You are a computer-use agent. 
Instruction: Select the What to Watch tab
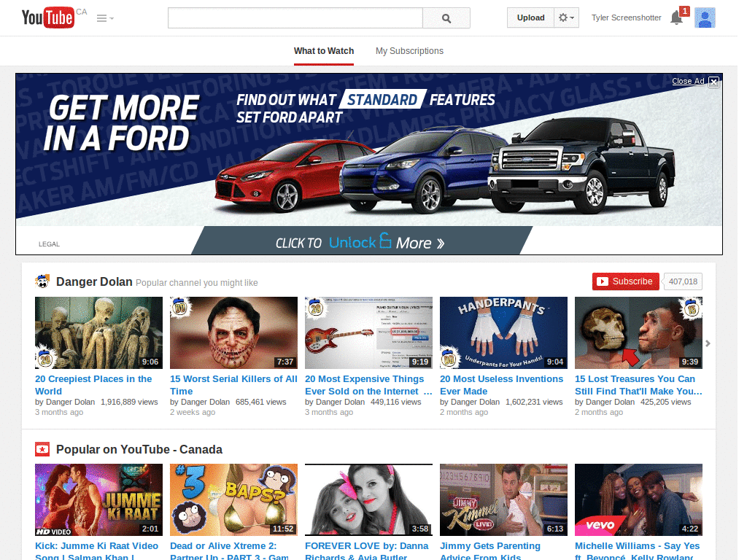[324, 51]
